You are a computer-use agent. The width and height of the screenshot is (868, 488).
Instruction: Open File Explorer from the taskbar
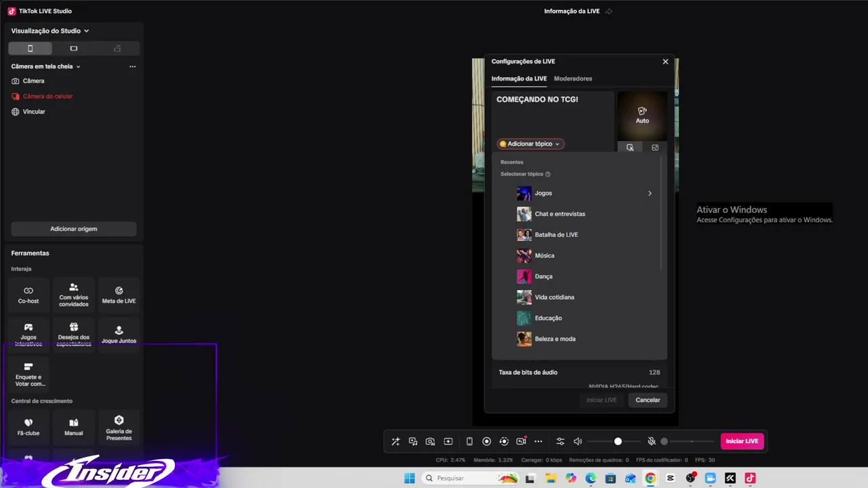tap(551, 479)
